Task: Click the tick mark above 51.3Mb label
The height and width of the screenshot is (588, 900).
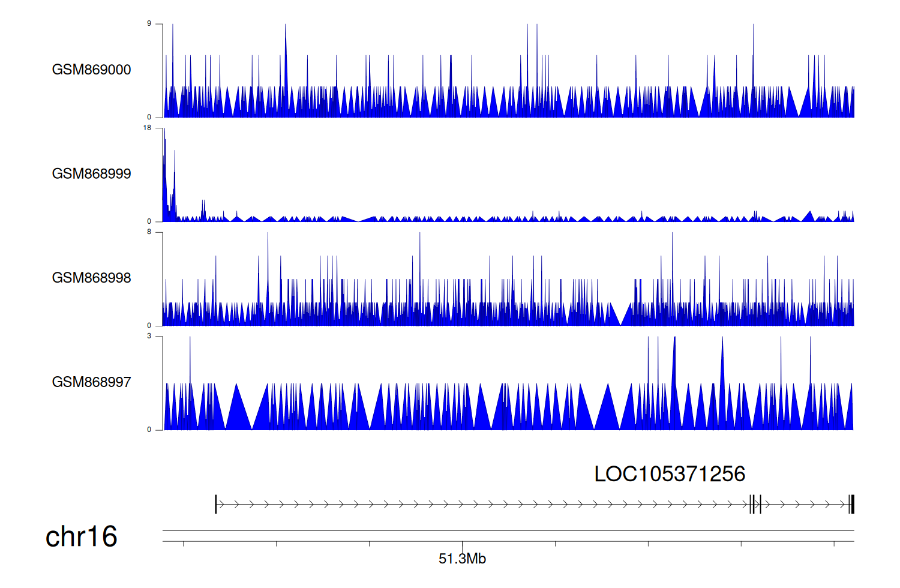Action: click(x=462, y=544)
